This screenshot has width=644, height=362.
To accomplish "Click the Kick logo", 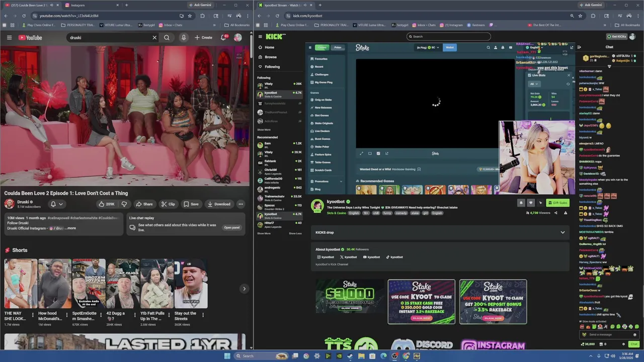I will coord(275,36).
